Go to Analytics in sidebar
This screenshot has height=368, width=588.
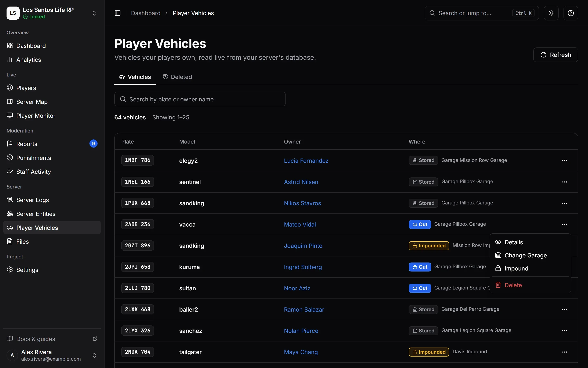click(x=52, y=60)
